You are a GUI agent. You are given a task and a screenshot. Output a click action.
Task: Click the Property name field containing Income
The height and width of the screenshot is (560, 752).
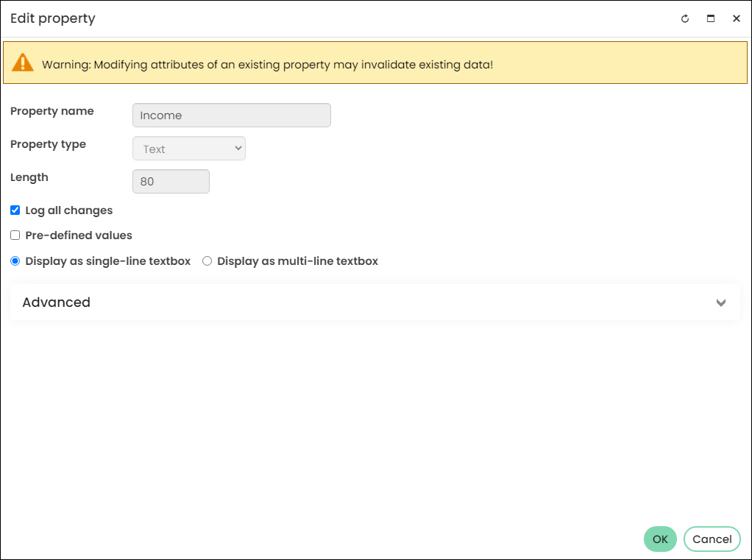pyautogui.click(x=232, y=115)
